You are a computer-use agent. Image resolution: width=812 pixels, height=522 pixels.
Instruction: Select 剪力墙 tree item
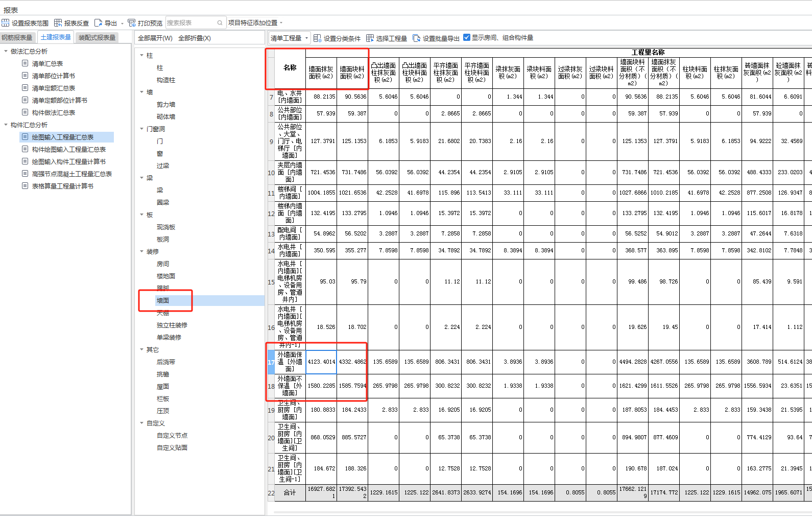pyautogui.click(x=166, y=105)
